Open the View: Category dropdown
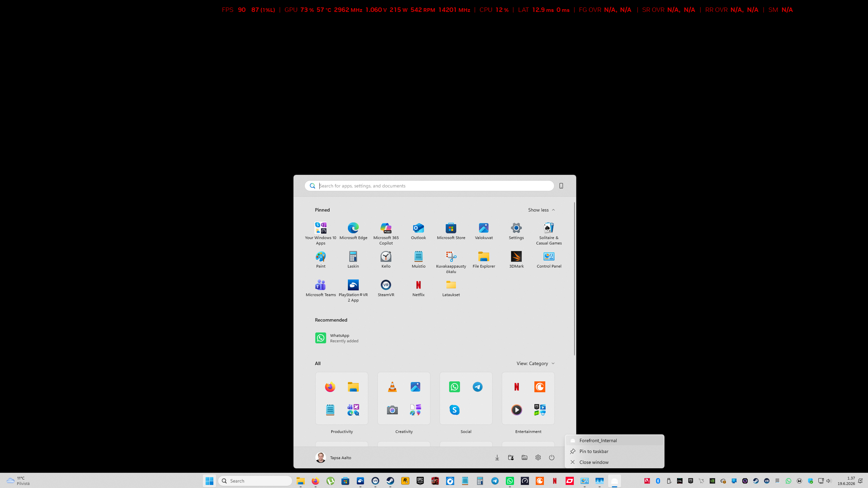The height and width of the screenshot is (488, 868). [x=535, y=363]
